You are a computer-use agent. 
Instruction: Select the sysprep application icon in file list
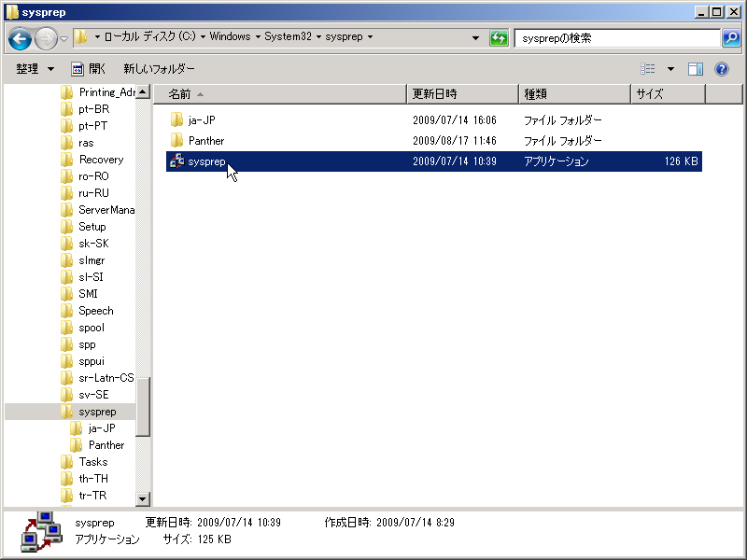pos(176,161)
